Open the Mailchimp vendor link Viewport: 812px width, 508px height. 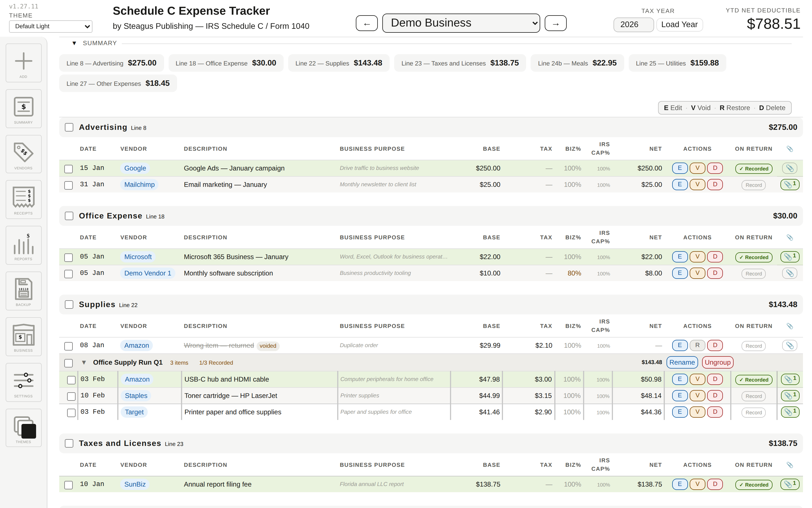[139, 185]
